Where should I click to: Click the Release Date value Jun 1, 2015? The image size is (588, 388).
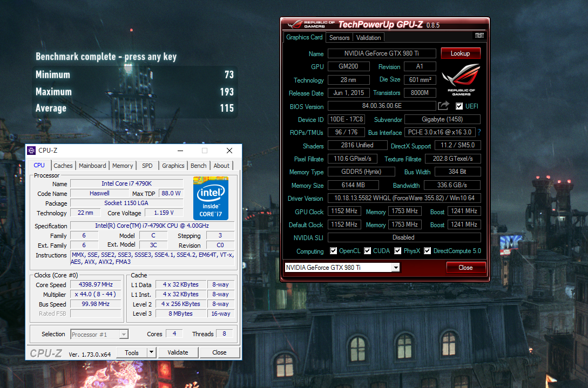[348, 93]
